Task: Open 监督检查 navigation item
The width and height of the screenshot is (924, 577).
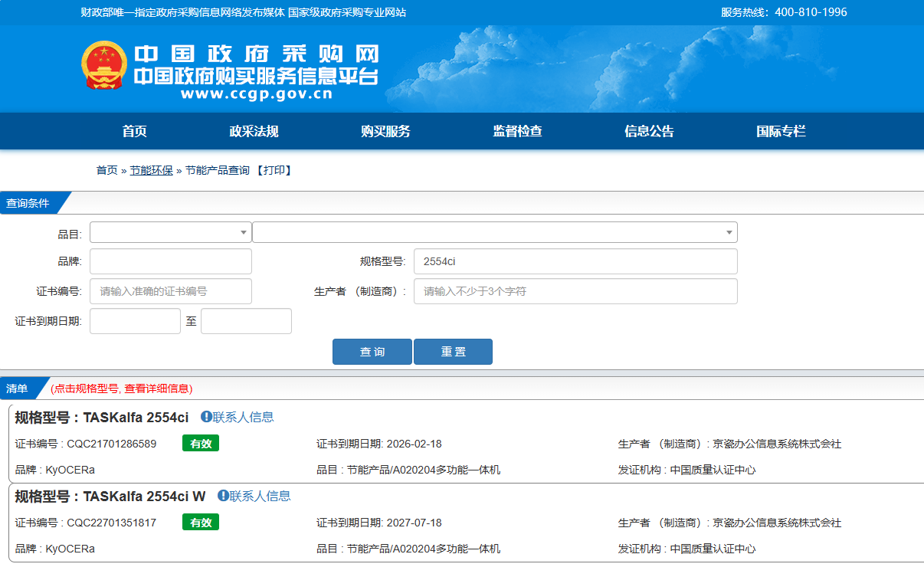Action: pyautogui.click(x=517, y=131)
